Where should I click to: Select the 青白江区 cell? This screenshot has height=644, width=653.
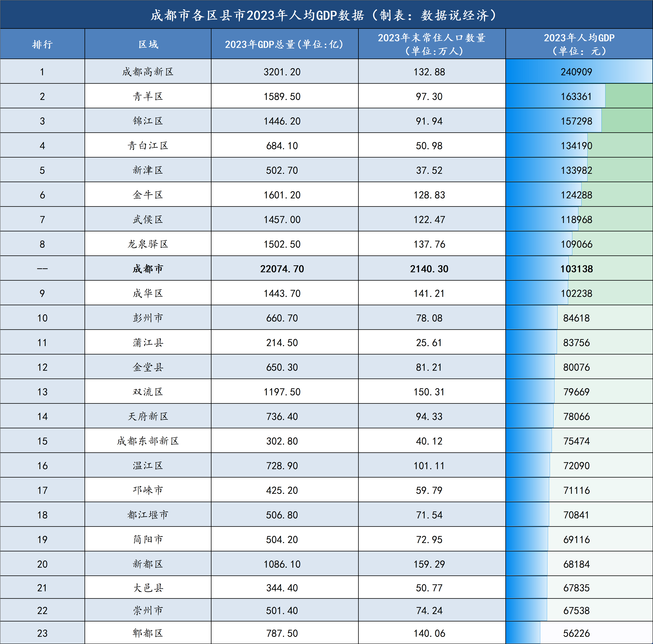tap(148, 146)
